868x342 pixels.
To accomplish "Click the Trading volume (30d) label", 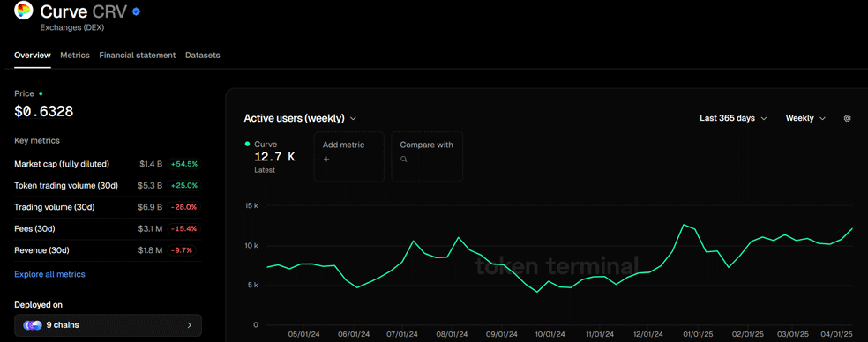I will pos(55,207).
